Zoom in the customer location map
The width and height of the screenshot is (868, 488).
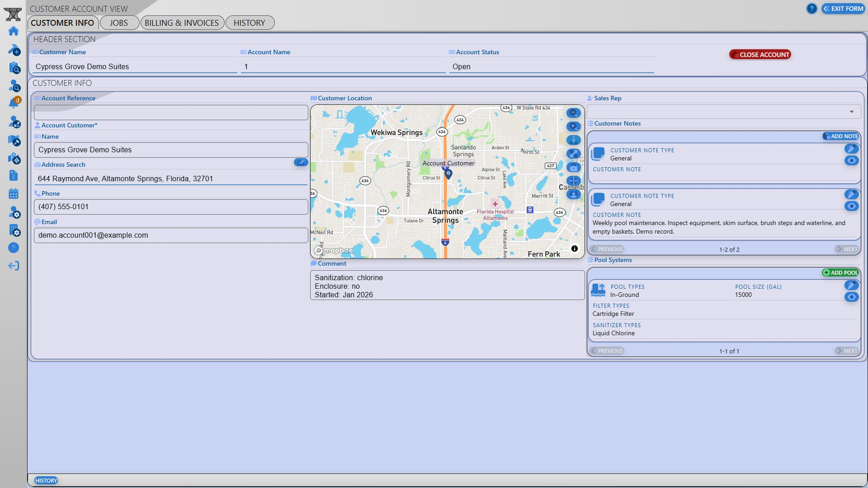pyautogui.click(x=573, y=127)
